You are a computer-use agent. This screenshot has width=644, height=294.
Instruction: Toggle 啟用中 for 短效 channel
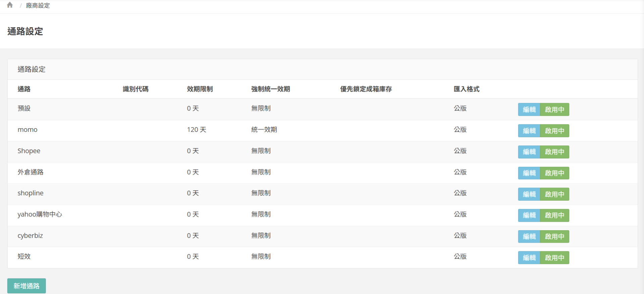pyautogui.click(x=554, y=257)
